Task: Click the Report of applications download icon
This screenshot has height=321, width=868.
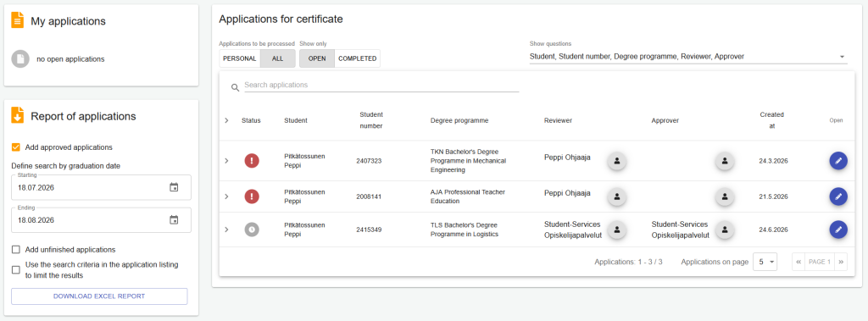Action: pyautogui.click(x=18, y=115)
